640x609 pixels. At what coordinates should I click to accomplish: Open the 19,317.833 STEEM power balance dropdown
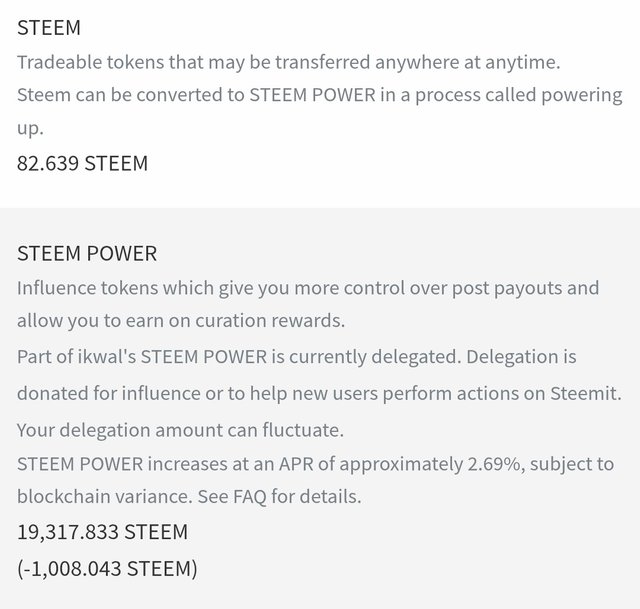tap(102, 532)
